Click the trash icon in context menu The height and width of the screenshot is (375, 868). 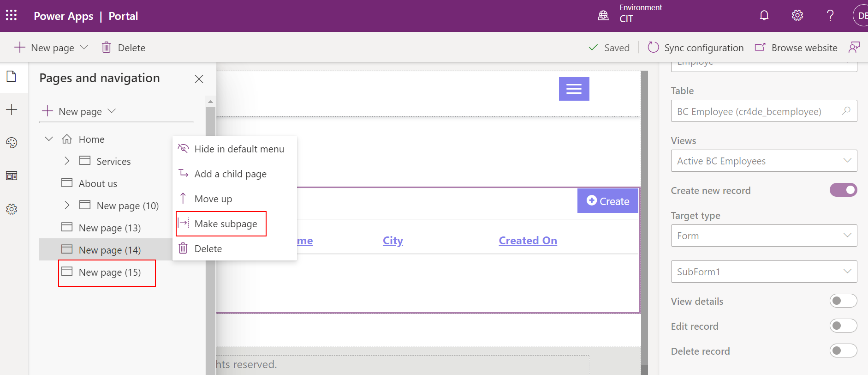183,248
